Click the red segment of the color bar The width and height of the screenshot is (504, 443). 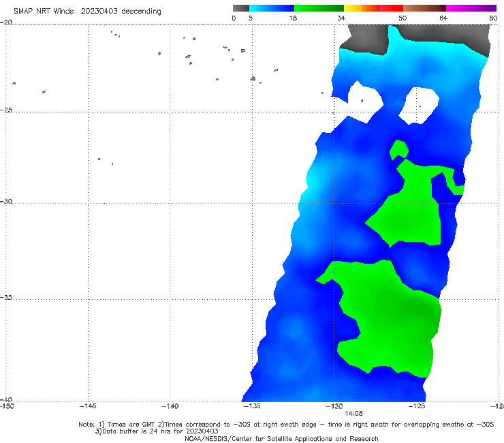(x=391, y=8)
